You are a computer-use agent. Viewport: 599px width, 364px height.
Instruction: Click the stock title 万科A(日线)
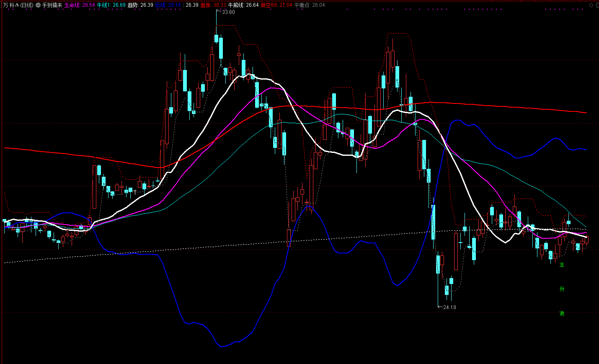[18, 5]
